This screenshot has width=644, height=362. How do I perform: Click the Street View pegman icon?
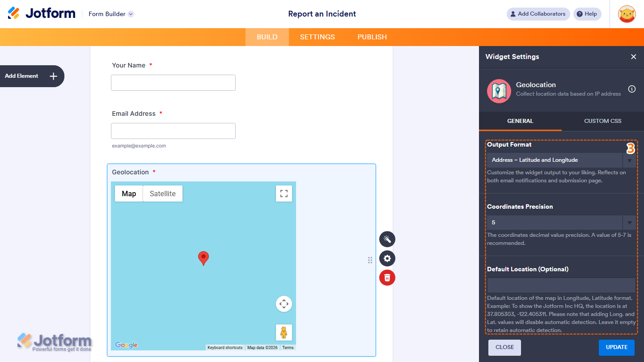click(284, 333)
